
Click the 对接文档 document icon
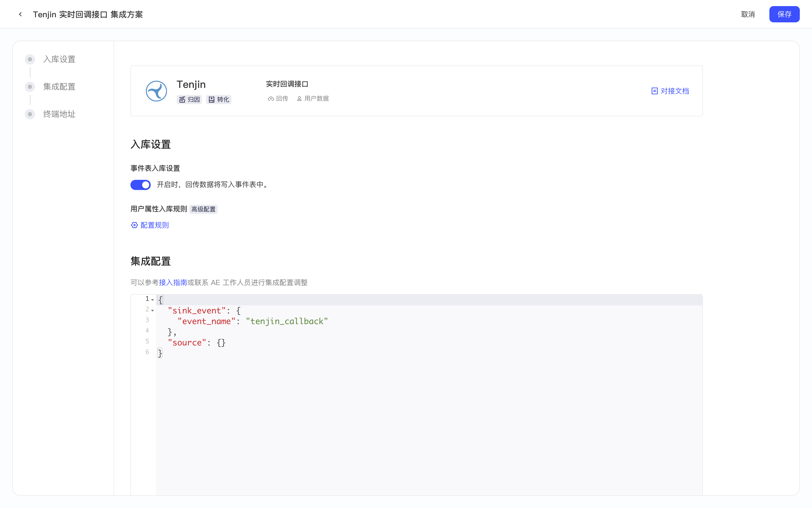[x=654, y=91]
